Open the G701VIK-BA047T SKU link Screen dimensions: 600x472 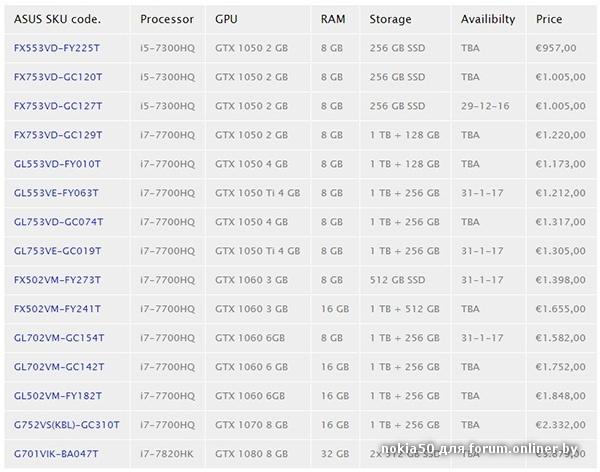(56, 454)
